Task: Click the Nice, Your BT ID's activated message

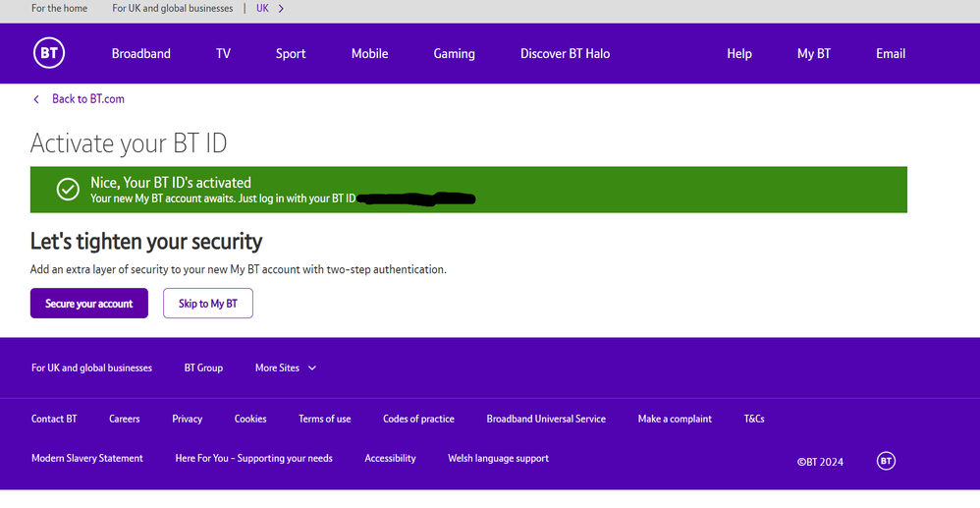Action: pos(171,183)
